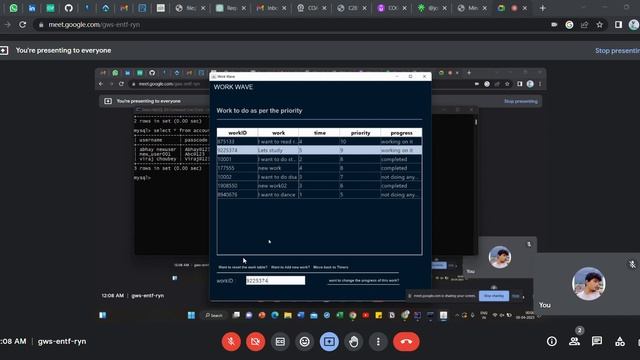Screen dimensions: 640x360
Task: Click the progress column header
Action: point(401,133)
